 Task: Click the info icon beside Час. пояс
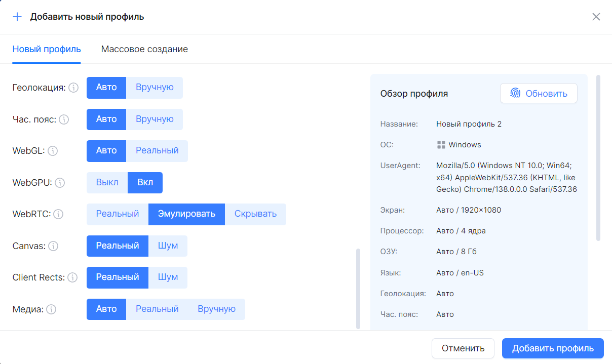click(x=64, y=119)
